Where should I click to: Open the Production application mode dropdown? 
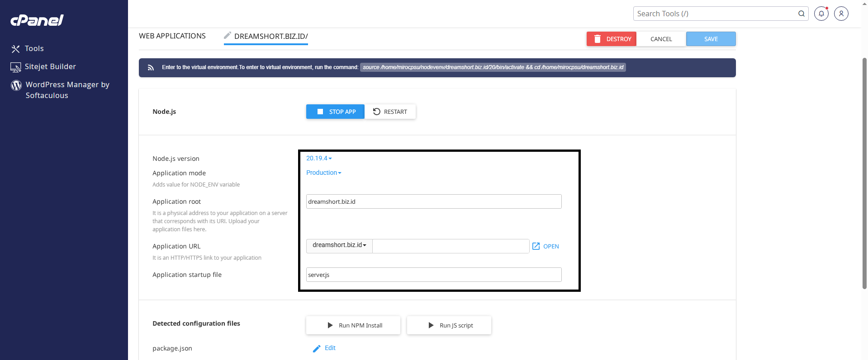point(323,173)
